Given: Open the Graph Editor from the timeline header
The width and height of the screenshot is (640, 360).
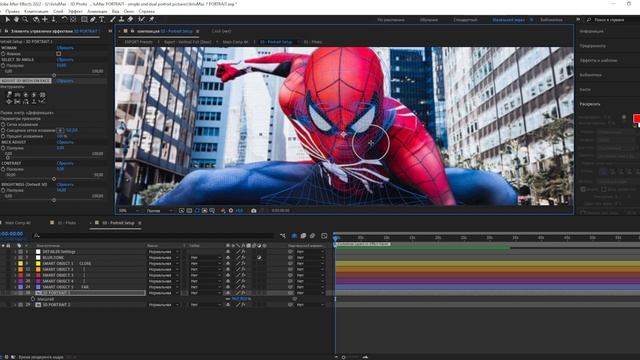Looking at the screenshot, I should coord(324,236).
